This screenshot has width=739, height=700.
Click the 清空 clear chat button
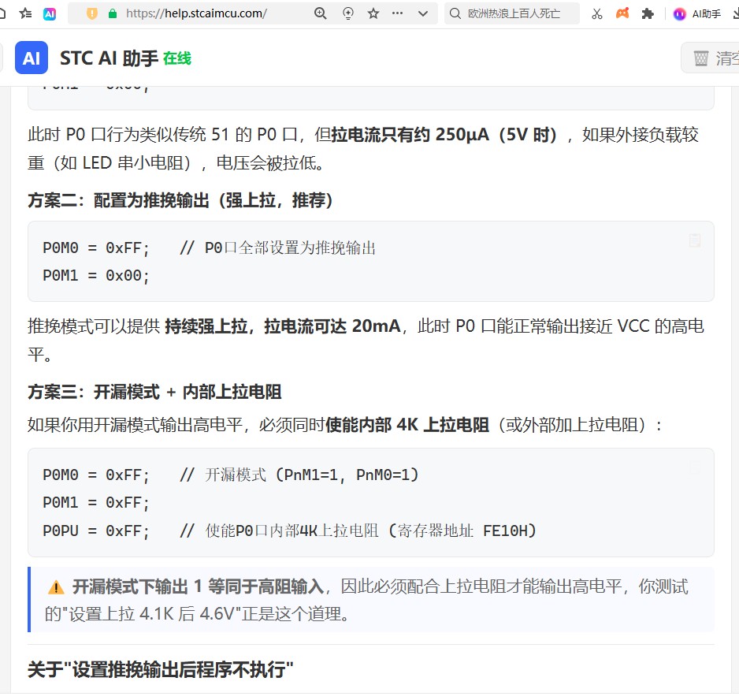[x=711, y=58]
